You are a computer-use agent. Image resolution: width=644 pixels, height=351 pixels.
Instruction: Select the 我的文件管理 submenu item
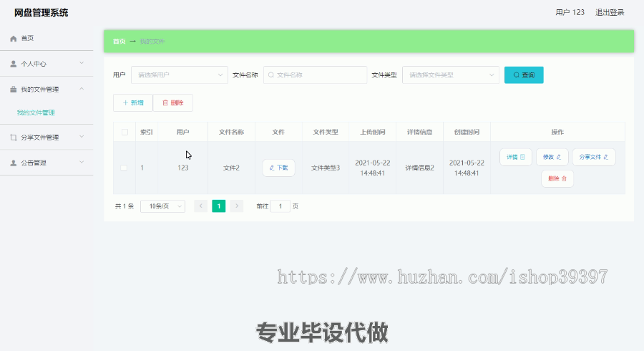(36, 112)
